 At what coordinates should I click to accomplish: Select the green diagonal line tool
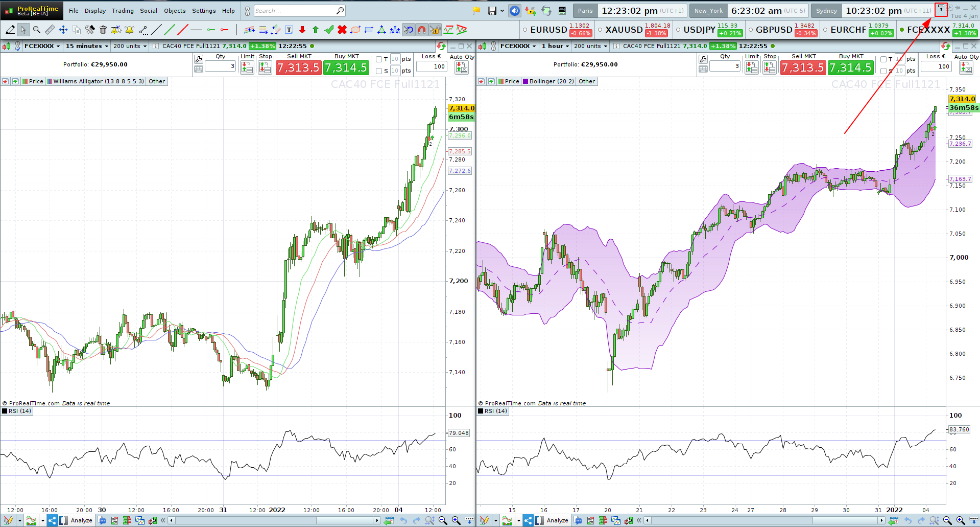click(170, 30)
